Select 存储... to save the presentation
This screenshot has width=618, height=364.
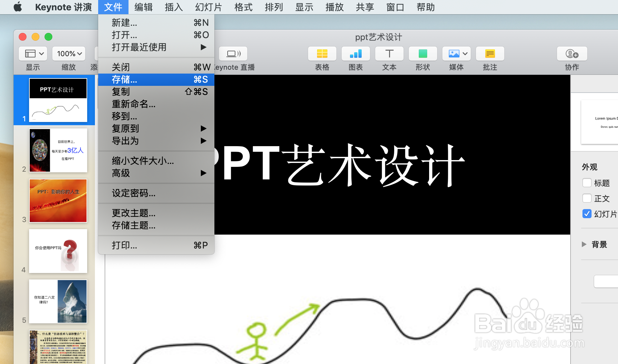click(x=156, y=79)
